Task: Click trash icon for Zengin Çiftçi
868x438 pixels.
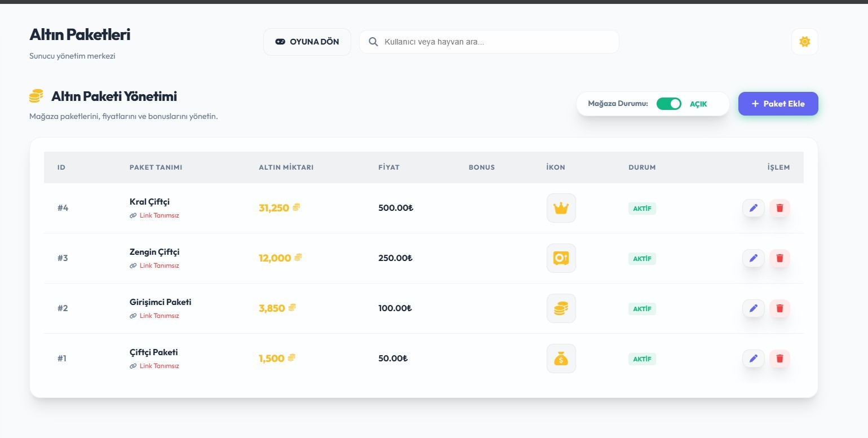Action: click(x=780, y=258)
